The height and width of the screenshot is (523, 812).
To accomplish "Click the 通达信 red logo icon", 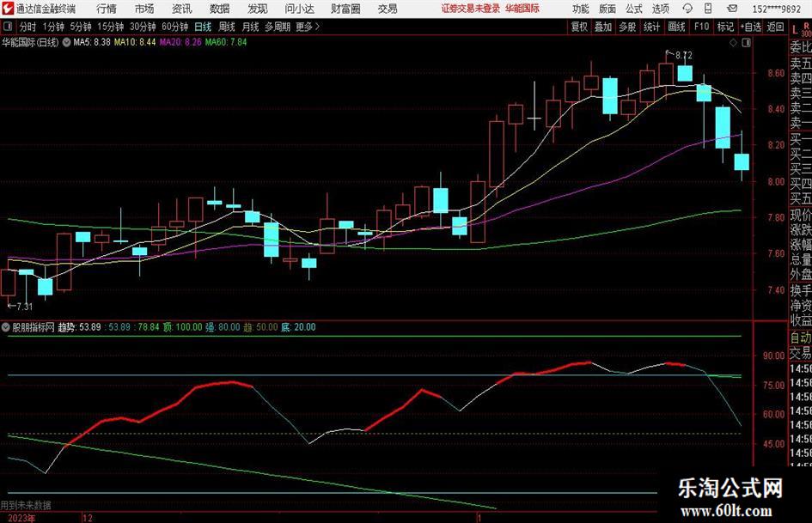I will (8, 9).
